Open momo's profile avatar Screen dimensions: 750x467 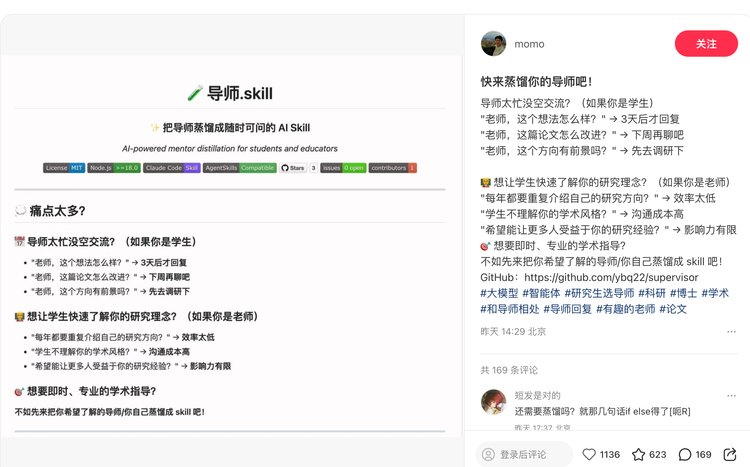coord(493,44)
